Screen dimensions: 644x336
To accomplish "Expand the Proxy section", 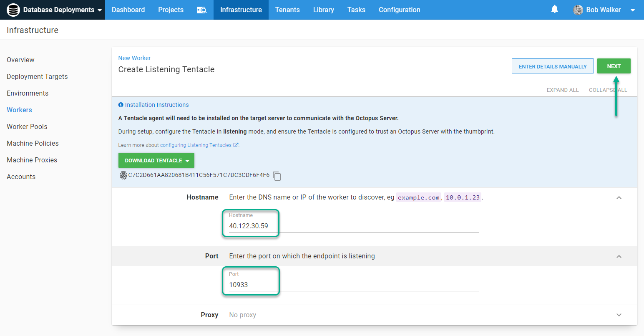I will pyautogui.click(x=619, y=315).
